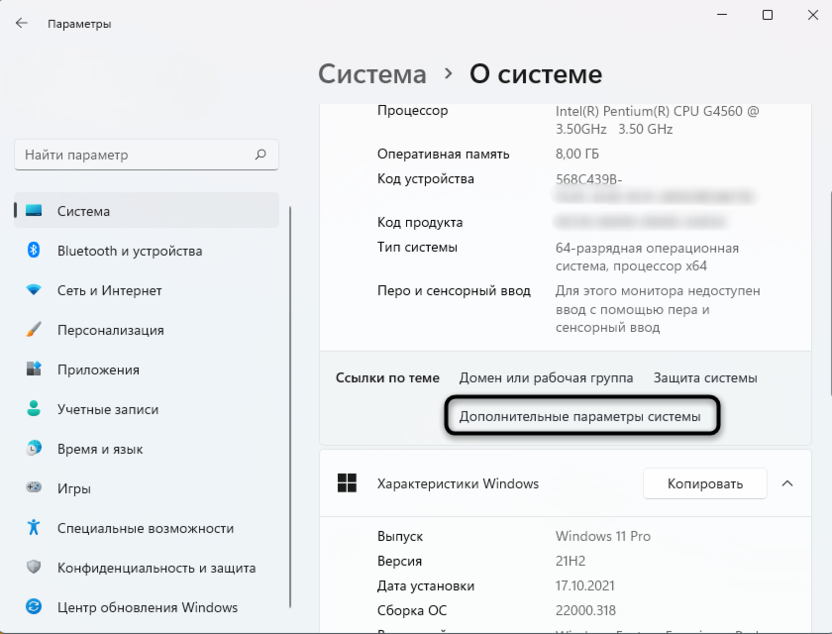Click the Windows logo beside Характеристики Windows
The height and width of the screenshot is (634, 832).
(x=347, y=483)
